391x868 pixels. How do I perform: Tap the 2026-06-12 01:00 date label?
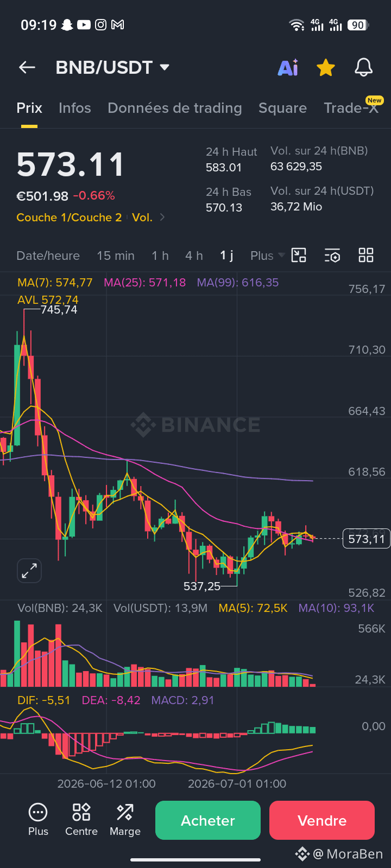pos(106,784)
